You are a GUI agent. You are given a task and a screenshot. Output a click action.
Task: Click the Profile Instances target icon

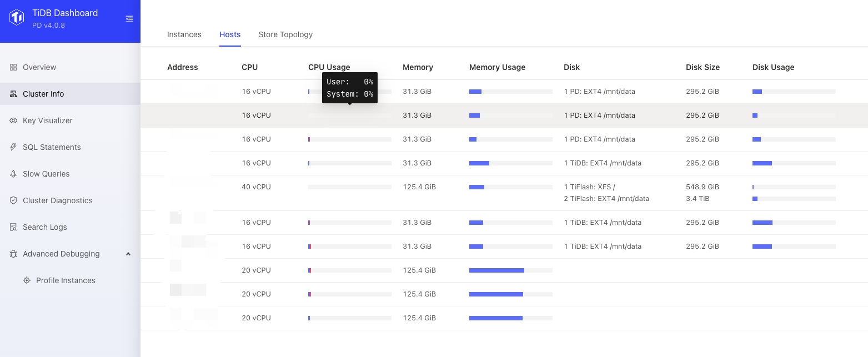click(27, 280)
